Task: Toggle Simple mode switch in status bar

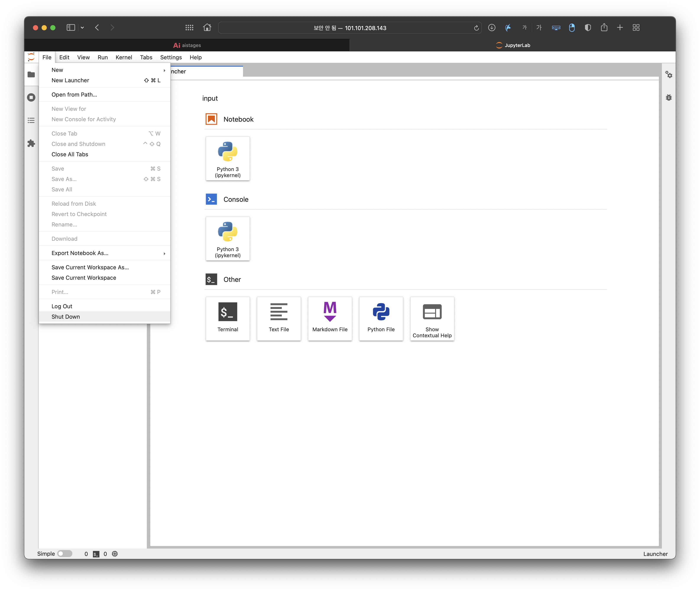Action: [x=65, y=554]
